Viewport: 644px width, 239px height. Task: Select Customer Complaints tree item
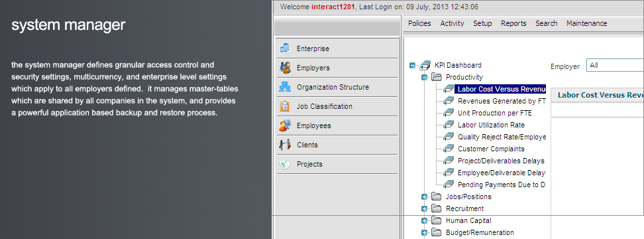491,149
